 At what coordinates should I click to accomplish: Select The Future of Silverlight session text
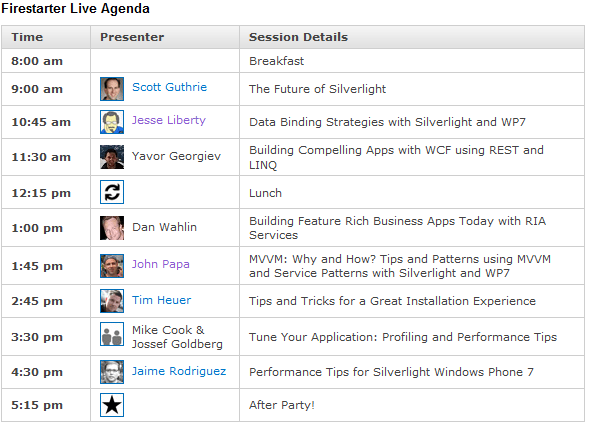pyautogui.click(x=318, y=89)
